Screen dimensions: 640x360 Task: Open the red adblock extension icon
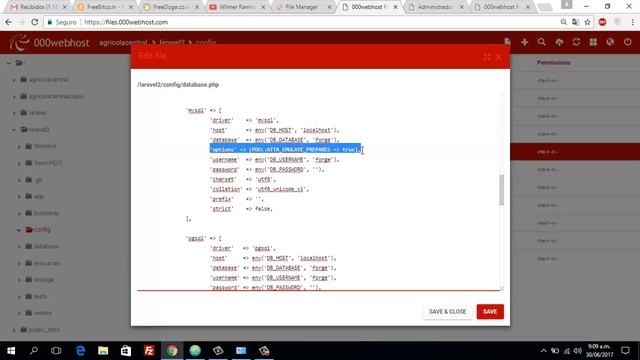coord(602,22)
